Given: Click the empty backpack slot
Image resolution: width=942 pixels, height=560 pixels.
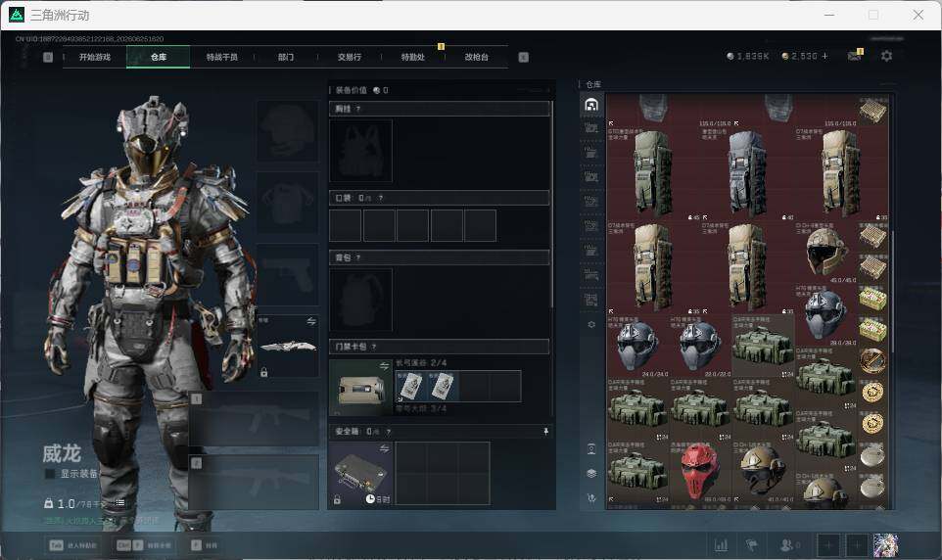Looking at the screenshot, I should click(x=360, y=300).
